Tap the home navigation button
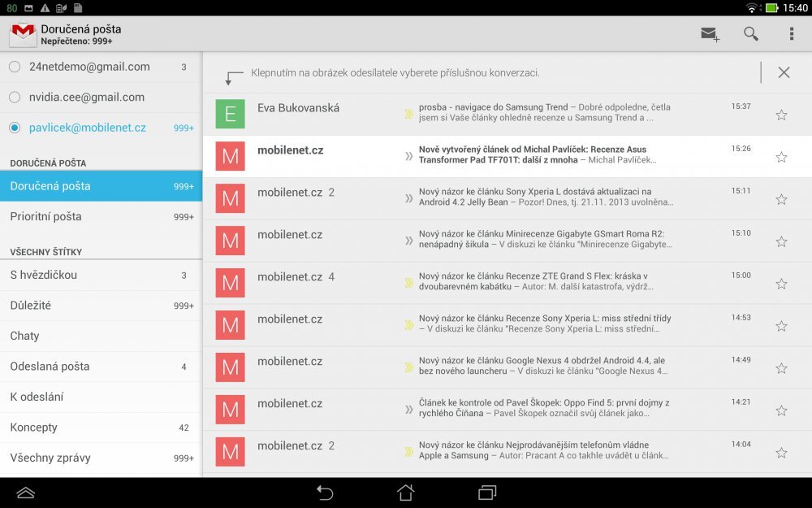Image resolution: width=812 pixels, height=508 pixels. [404, 493]
